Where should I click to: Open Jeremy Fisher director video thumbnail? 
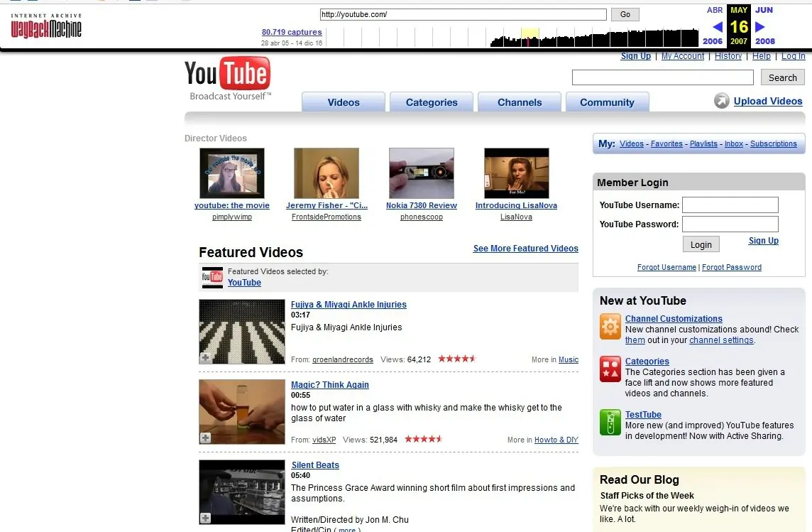point(327,173)
